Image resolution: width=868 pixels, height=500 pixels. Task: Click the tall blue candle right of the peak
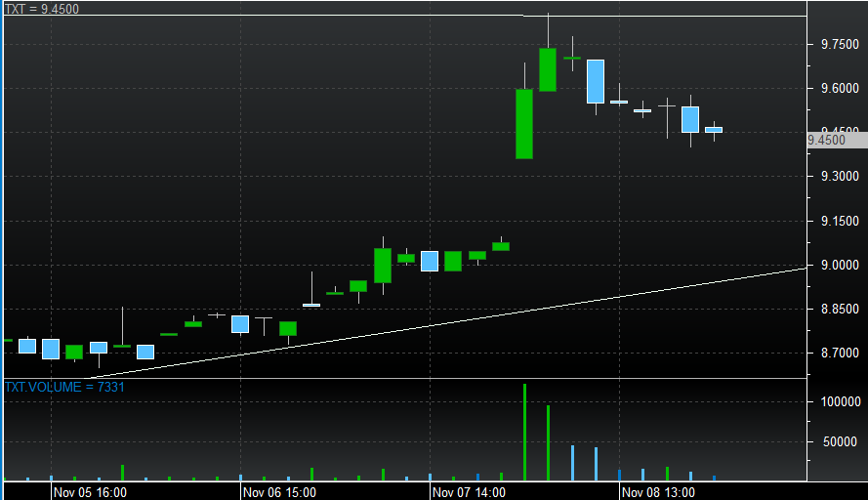[596, 81]
